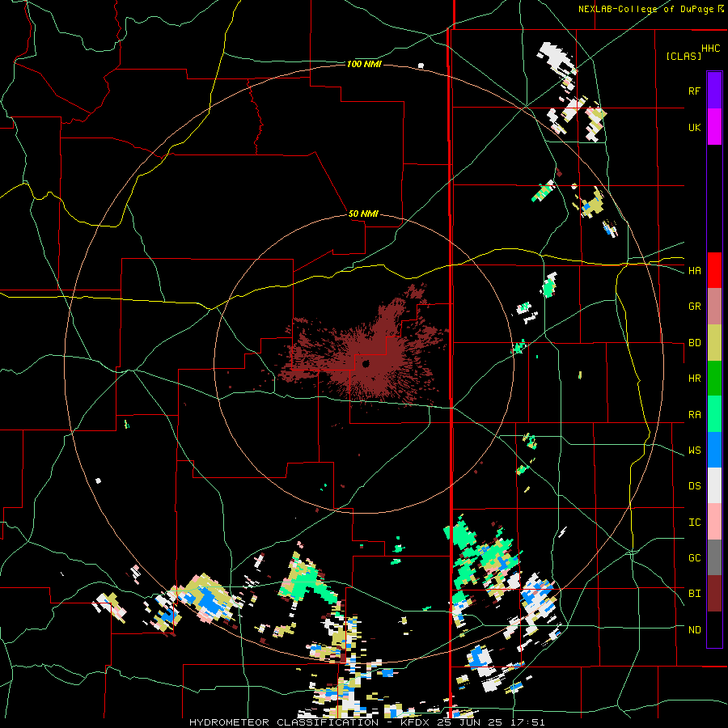Click the Hydrometeor Classification KFDX caption

tap(366, 722)
